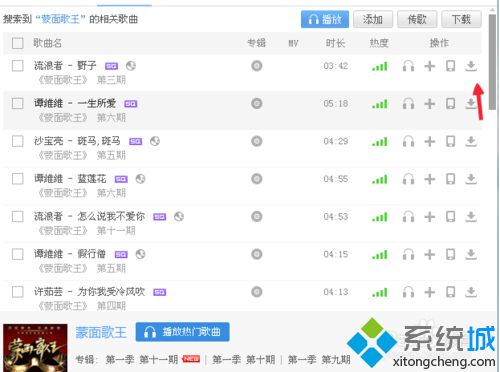Send 沙宝亮 - 斑马,斑马 to phone icon
Screen dimensions: 500x372
[450, 141]
